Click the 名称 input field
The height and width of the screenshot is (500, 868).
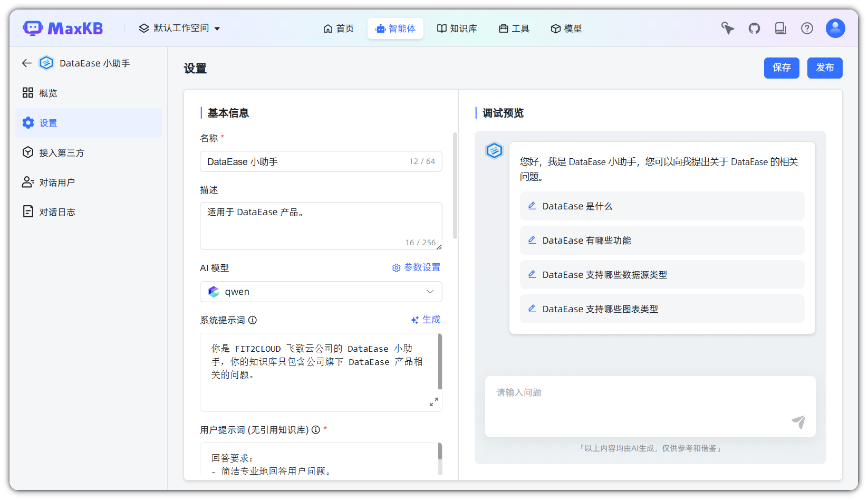coord(321,161)
